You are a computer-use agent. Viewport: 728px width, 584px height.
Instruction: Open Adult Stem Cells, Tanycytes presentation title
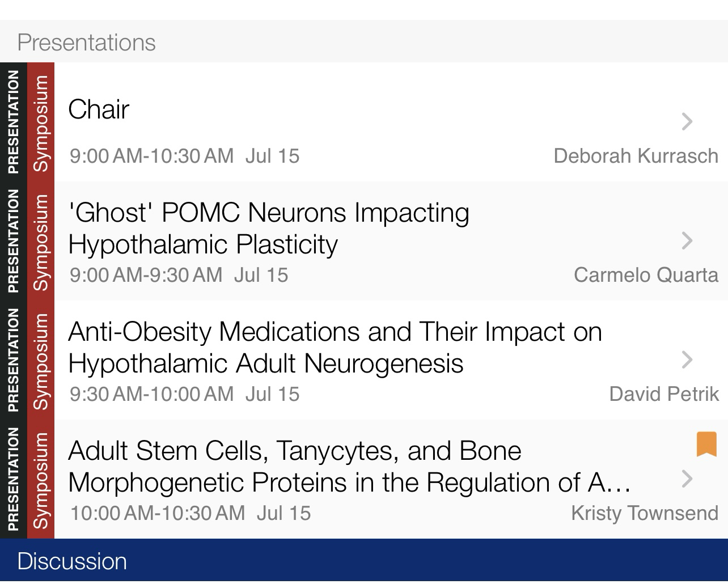[x=349, y=467]
